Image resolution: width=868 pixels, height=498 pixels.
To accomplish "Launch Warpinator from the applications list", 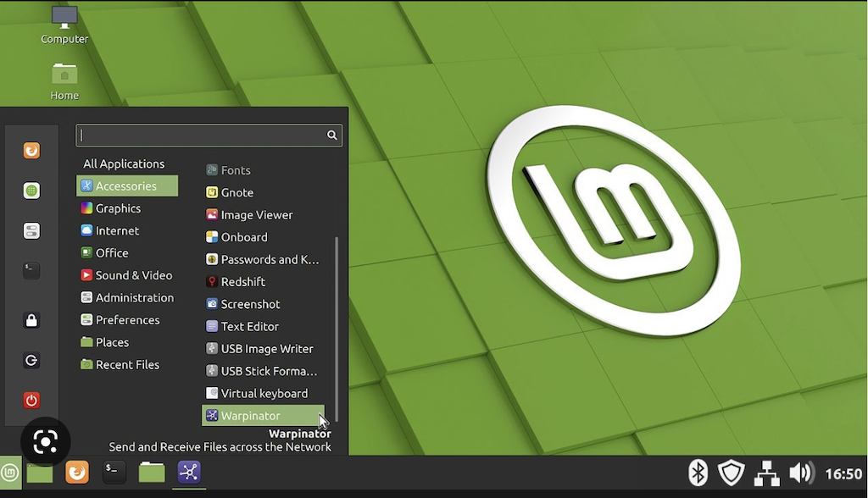I will [251, 416].
